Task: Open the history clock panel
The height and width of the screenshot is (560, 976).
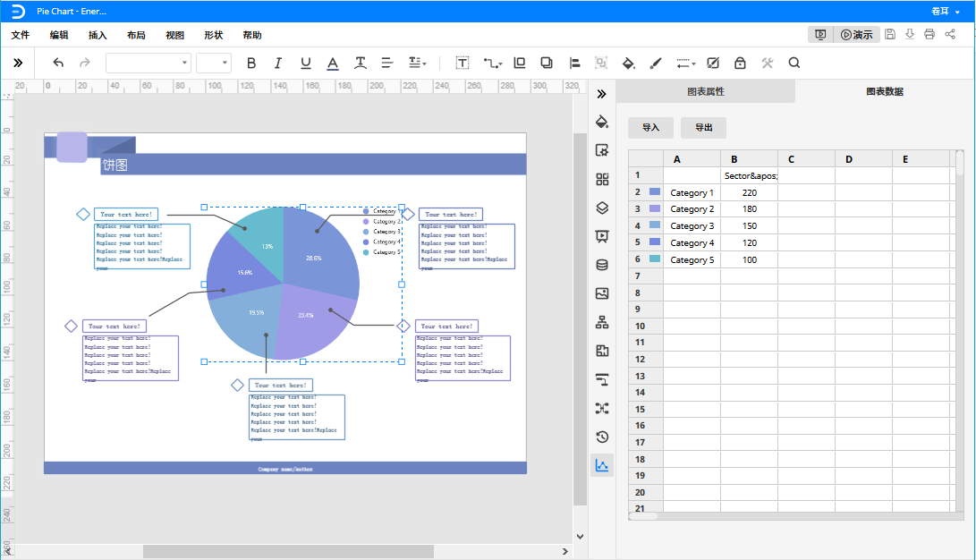Action: click(602, 437)
